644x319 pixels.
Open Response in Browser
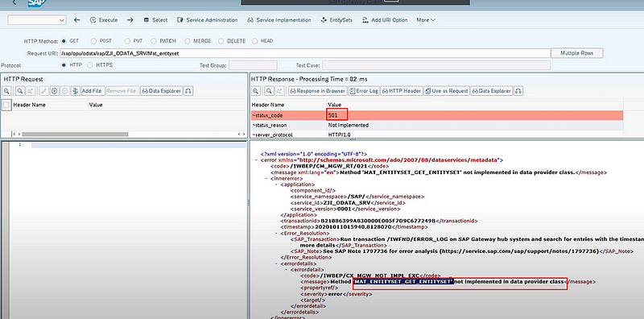317,91
